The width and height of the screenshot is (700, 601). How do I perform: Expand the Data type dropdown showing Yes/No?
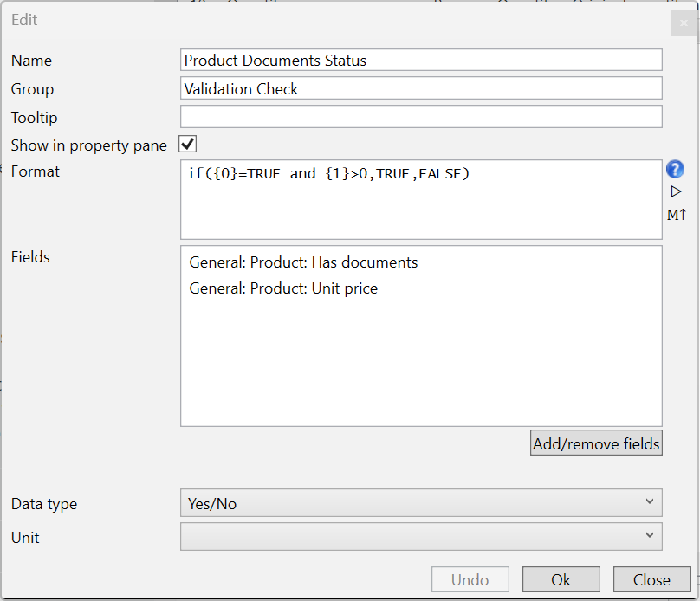tap(421, 503)
